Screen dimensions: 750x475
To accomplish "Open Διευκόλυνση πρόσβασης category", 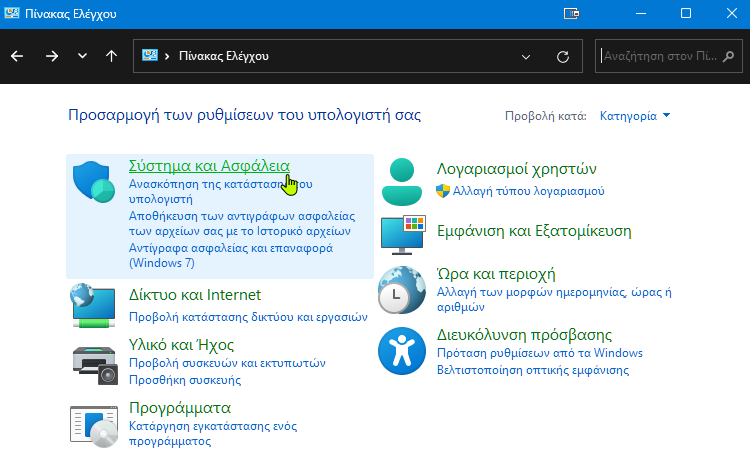I will coord(524,335).
